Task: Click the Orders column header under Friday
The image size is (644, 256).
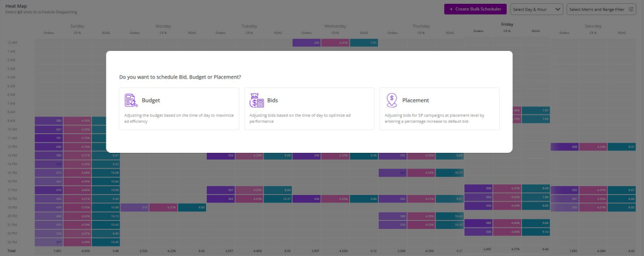Action: [478, 31]
